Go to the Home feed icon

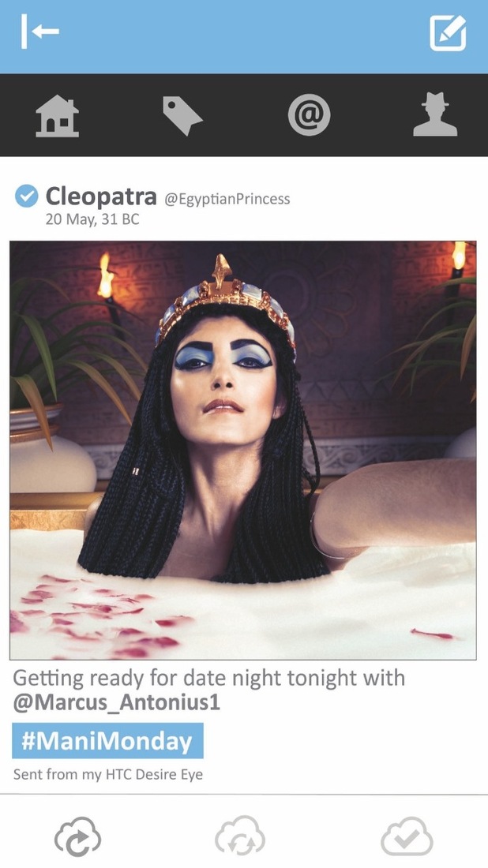point(57,116)
